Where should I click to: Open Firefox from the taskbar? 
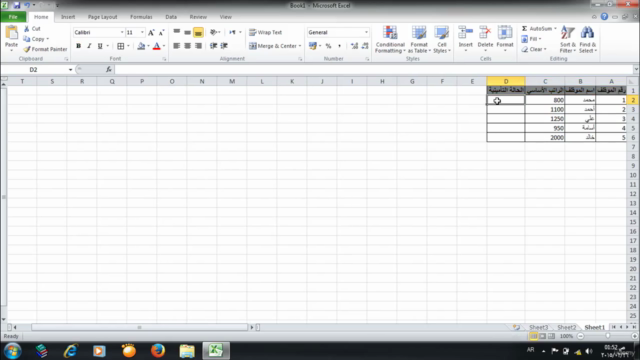[x=158, y=351]
